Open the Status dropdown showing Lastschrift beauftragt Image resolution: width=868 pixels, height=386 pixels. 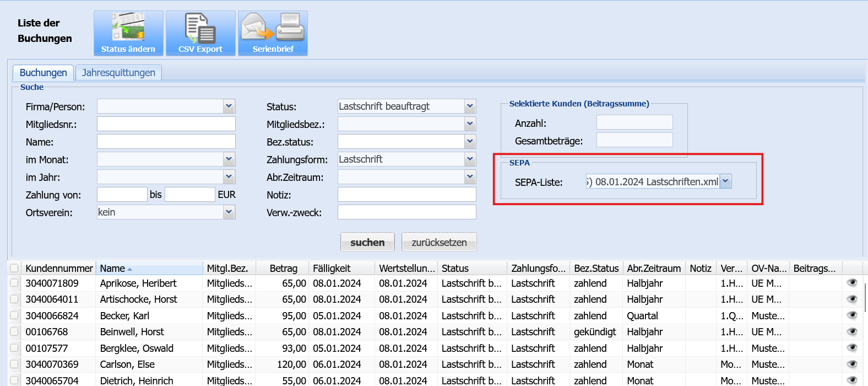470,106
